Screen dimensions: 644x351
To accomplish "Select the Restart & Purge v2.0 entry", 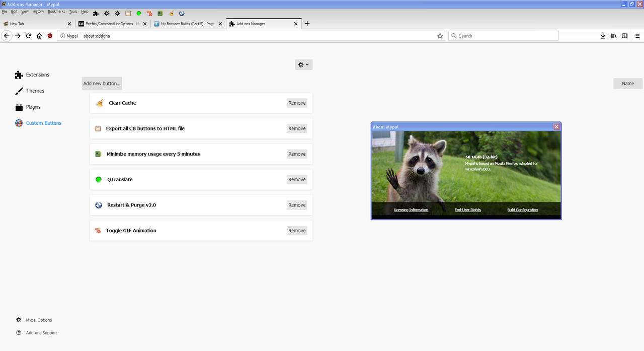I will point(201,205).
